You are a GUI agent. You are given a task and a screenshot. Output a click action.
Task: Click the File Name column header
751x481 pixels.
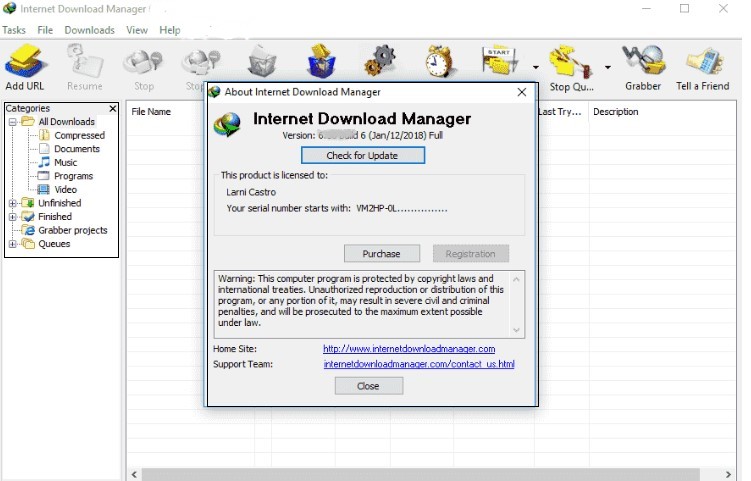pos(151,112)
